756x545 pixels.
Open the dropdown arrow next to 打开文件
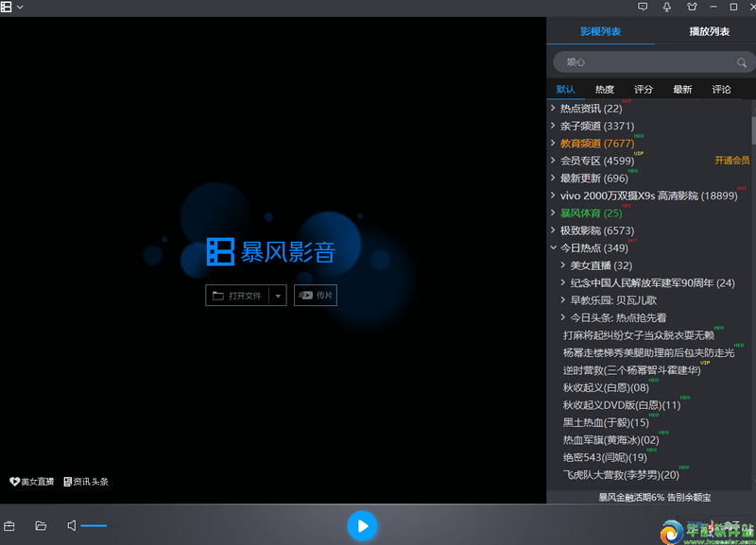(278, 296)
